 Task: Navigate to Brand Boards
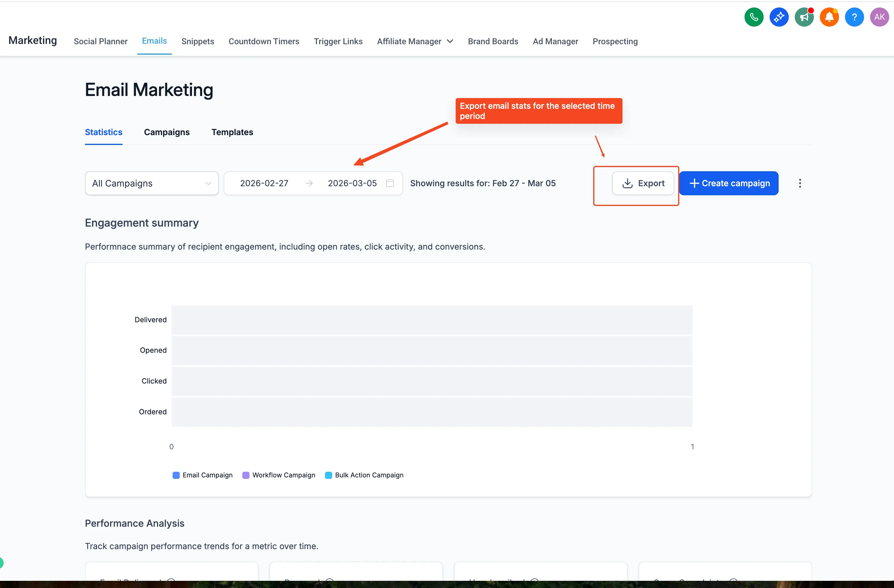pyautogui.click(x=493, y=41)
